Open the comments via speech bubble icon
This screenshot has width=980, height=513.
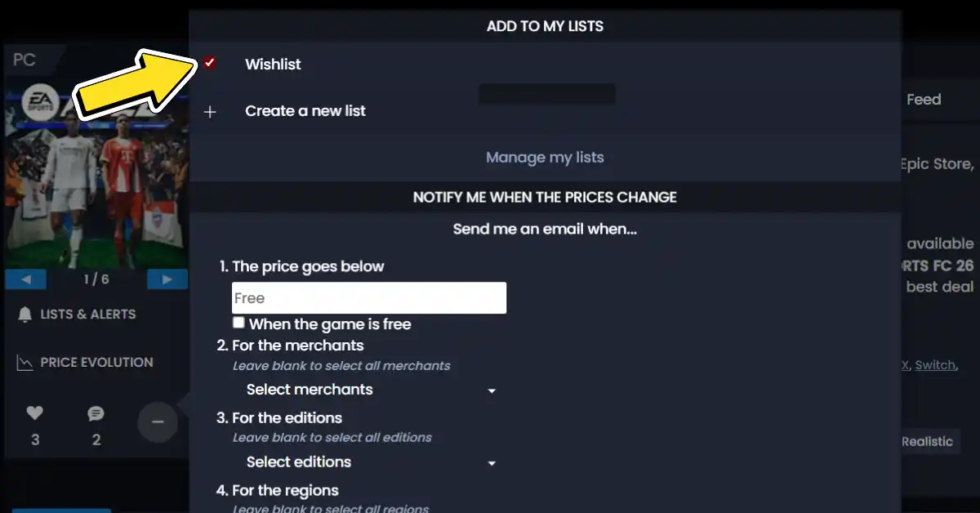[x=96, y=413]
